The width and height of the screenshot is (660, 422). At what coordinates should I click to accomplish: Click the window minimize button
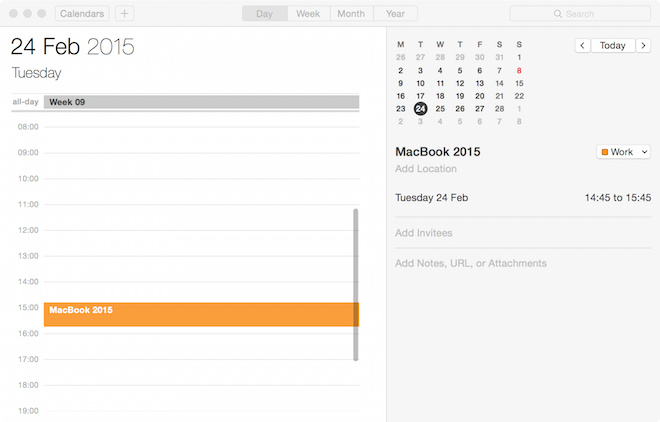coord(27,13)
